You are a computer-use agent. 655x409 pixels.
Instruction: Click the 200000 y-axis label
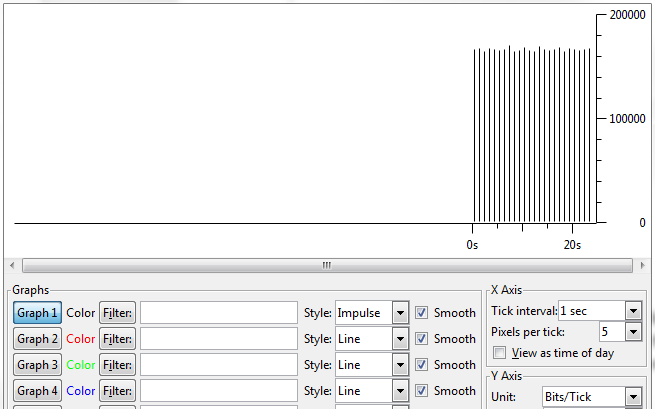tap(627, 15)
